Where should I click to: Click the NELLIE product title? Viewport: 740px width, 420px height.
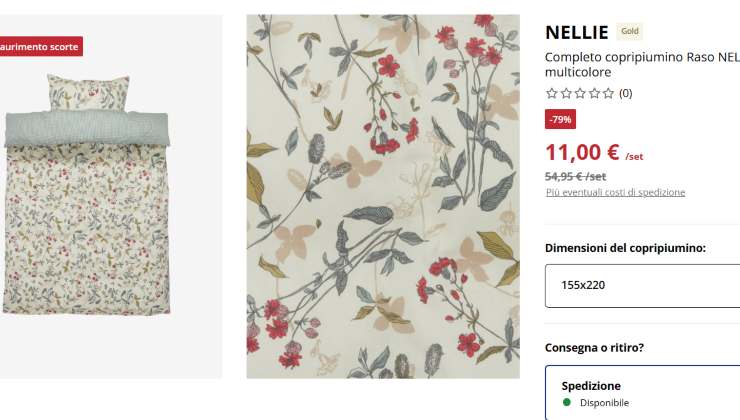(577, 32)
